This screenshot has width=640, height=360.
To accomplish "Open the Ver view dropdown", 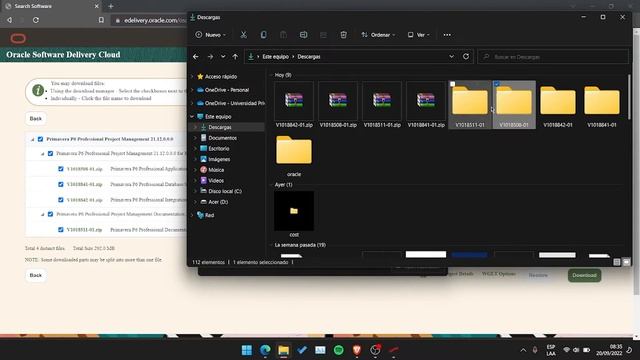I will 418,35.
